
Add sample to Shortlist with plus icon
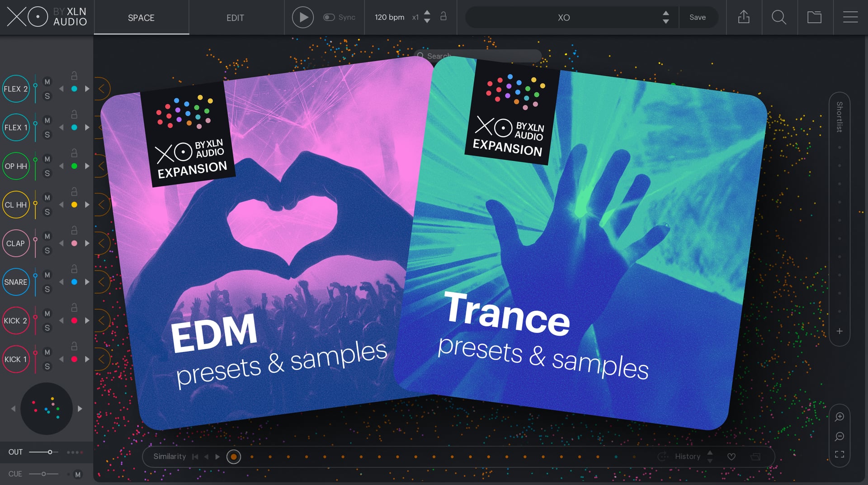tap(840, 331)
